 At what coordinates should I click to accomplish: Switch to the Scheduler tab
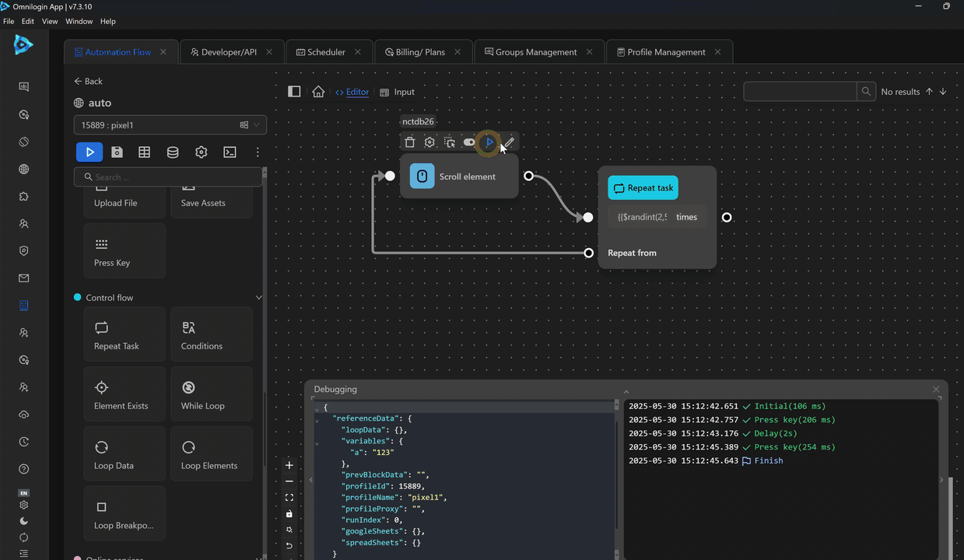326,52
